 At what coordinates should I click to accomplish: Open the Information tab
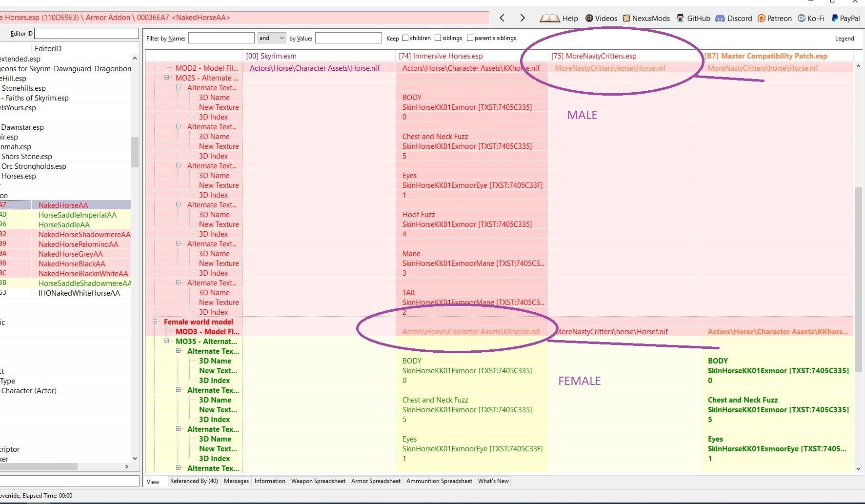pos(270,481)
